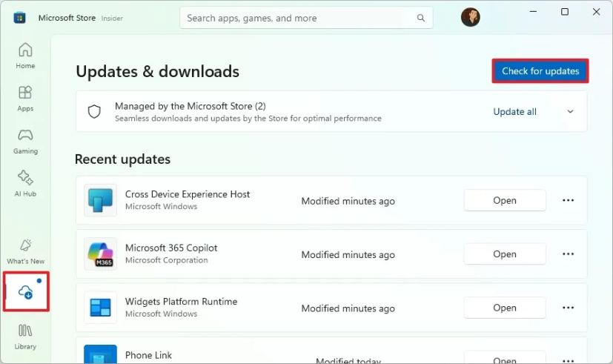Open the Gaming section
The width and height of the screenshot is (613, 364).
pos(25,142)
